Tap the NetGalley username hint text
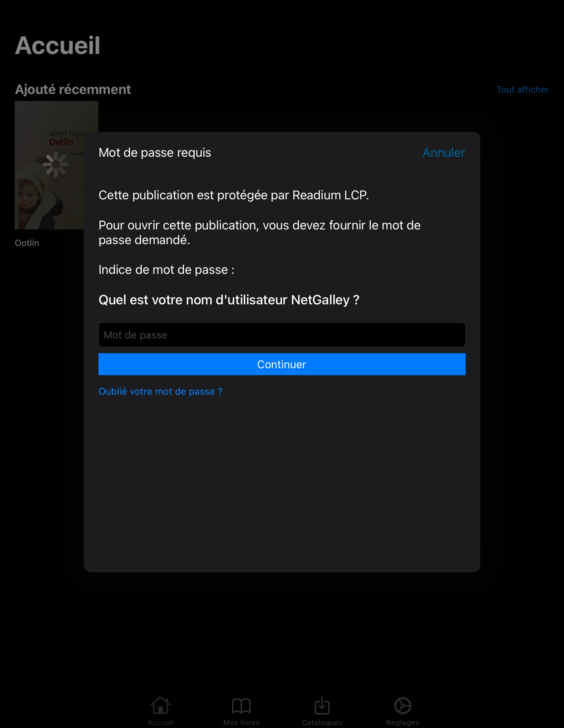Viewport: 564px width, 728px height. [229, 300]
